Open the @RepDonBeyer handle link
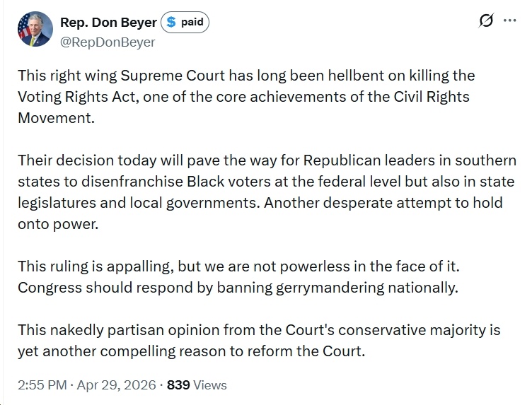This screenshot has width=532, height=405. tap(108, 42)
